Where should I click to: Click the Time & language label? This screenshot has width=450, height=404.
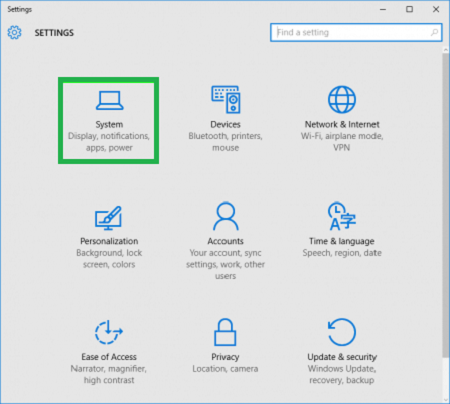pos(342,241)
